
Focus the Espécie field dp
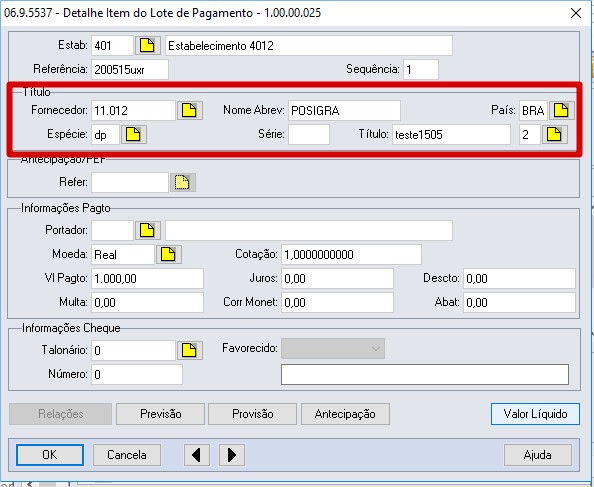pos(105,134)
